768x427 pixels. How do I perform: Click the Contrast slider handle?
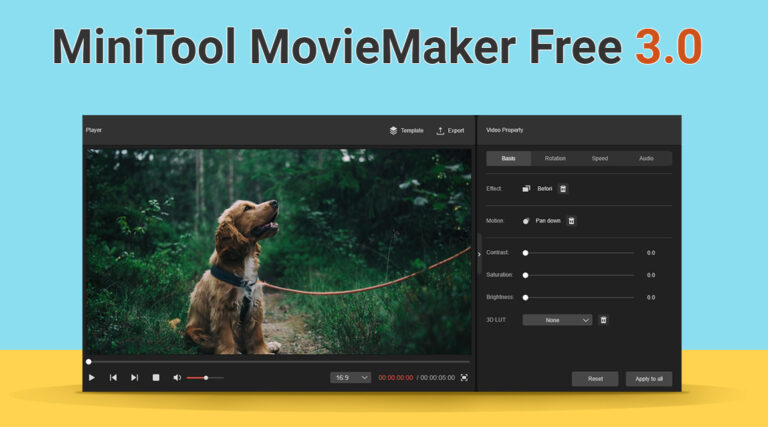[x=526, y=253]
